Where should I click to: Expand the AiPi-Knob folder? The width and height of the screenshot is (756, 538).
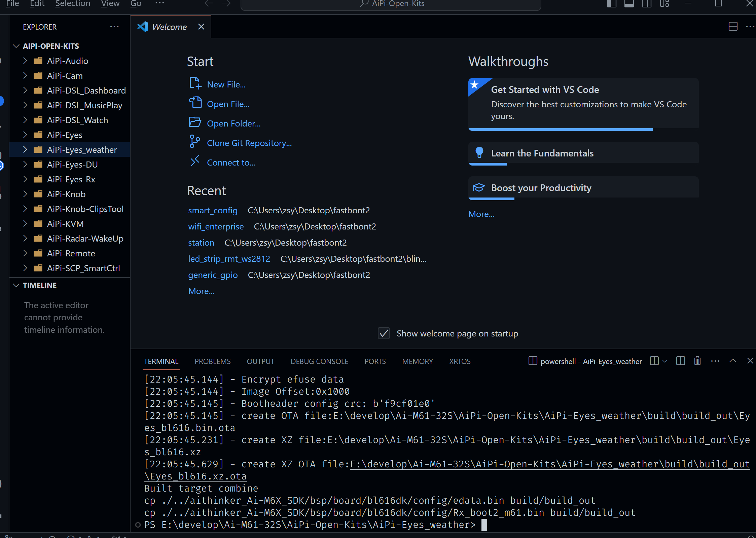pos(25,194)
